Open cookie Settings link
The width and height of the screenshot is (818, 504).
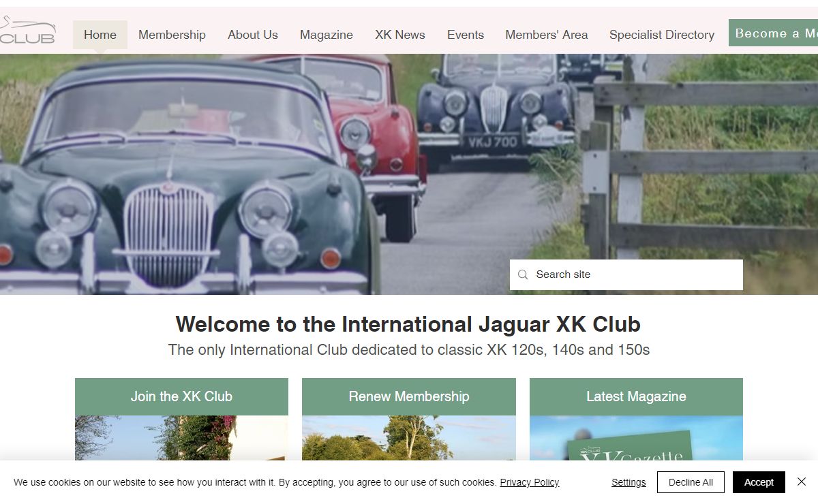(628, 482)
